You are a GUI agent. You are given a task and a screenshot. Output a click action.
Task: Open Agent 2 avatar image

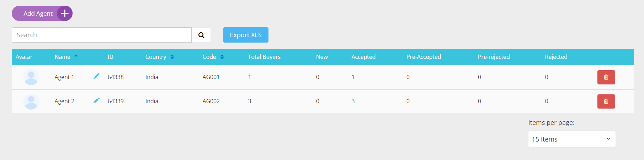point(31,101)
